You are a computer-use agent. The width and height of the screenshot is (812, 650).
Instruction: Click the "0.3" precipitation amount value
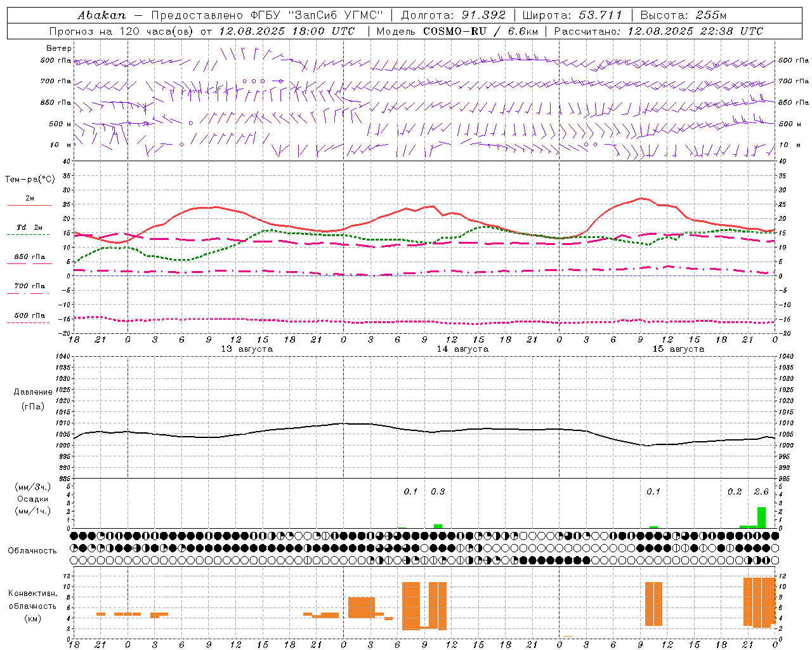(x=438, y=491)
